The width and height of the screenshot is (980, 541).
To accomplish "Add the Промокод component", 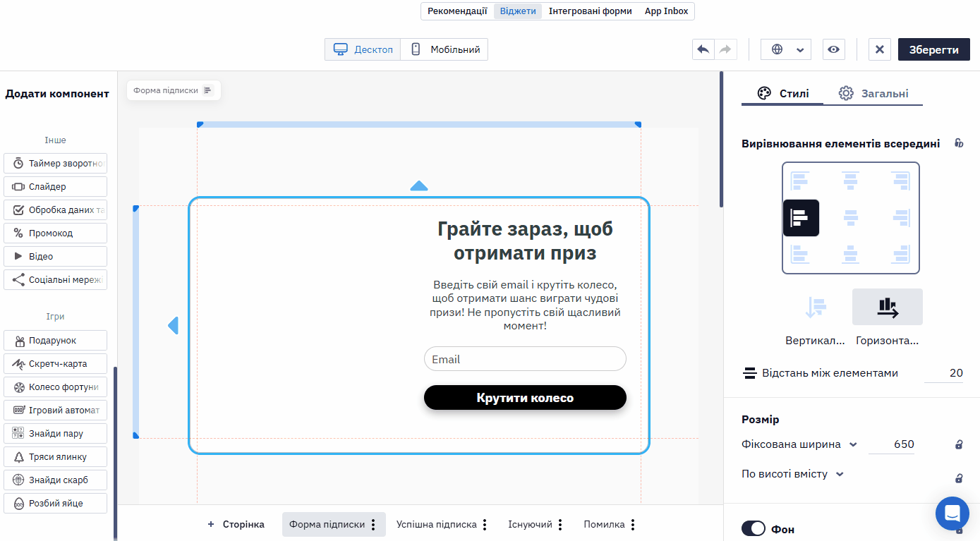I will click(x=55, y=233).
